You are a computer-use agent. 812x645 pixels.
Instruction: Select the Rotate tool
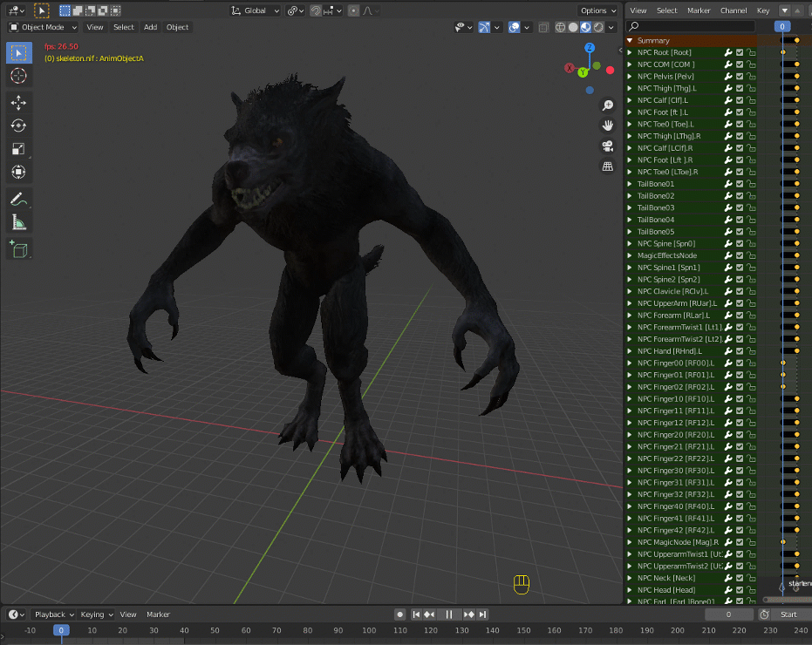(x=18, y=125)
